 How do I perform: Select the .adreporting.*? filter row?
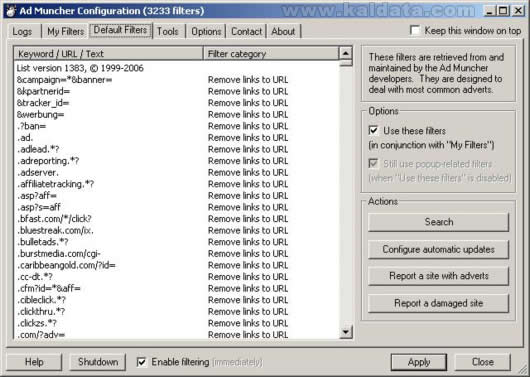176,161
